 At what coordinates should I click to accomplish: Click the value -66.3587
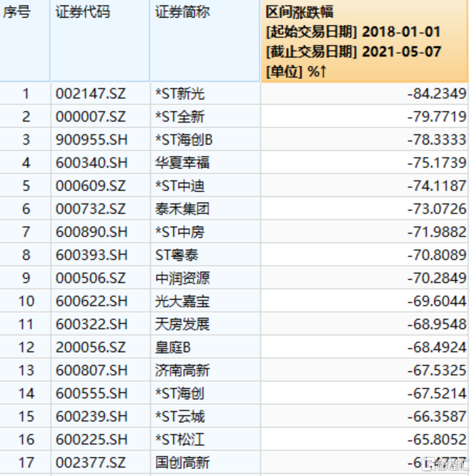pos(437,417)
